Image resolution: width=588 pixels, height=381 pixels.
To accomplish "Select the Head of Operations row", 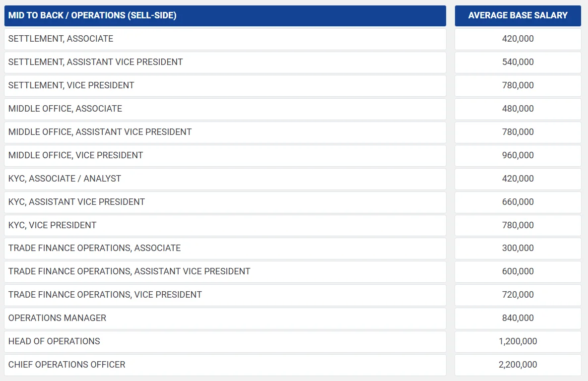I will tap(54, 341).
